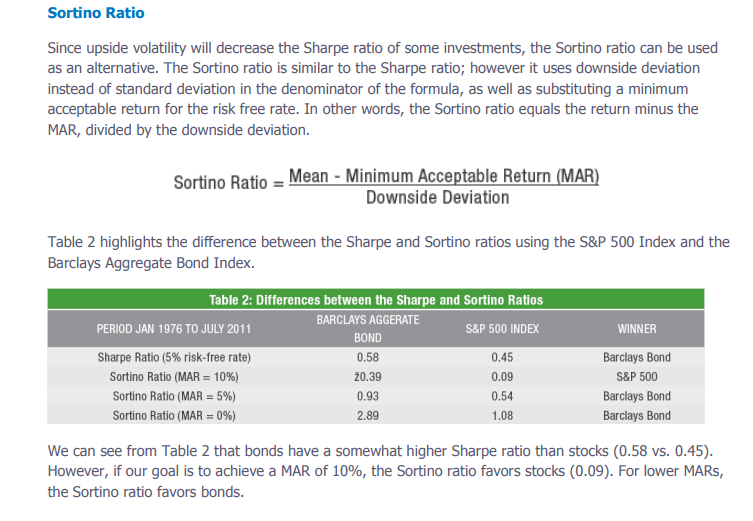Click the Mean - Minimum Acceptable Return numerator

tap(443, 176)
